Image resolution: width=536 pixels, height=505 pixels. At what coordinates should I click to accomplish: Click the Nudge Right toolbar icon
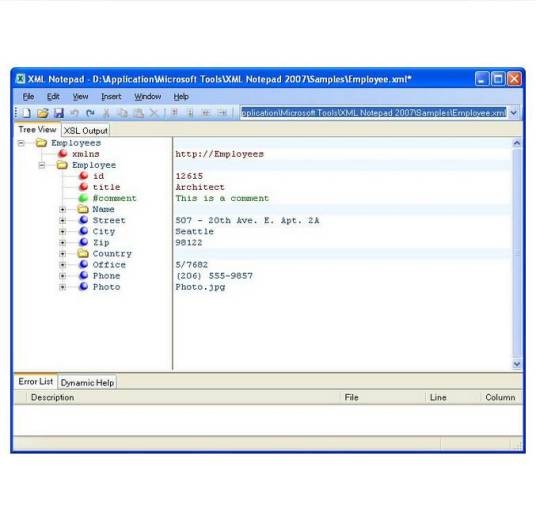click(222, 113)
